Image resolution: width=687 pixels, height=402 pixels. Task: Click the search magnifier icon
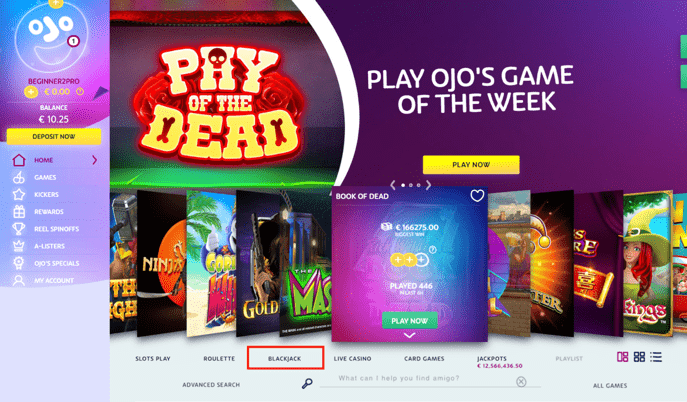(x=307, y=384)
